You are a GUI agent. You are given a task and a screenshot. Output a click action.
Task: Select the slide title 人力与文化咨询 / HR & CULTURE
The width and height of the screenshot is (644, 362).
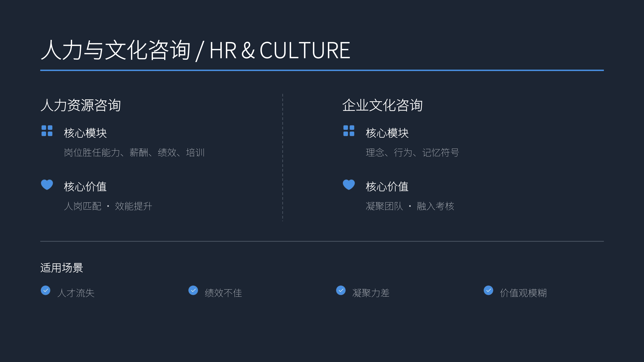coord(195,50)
